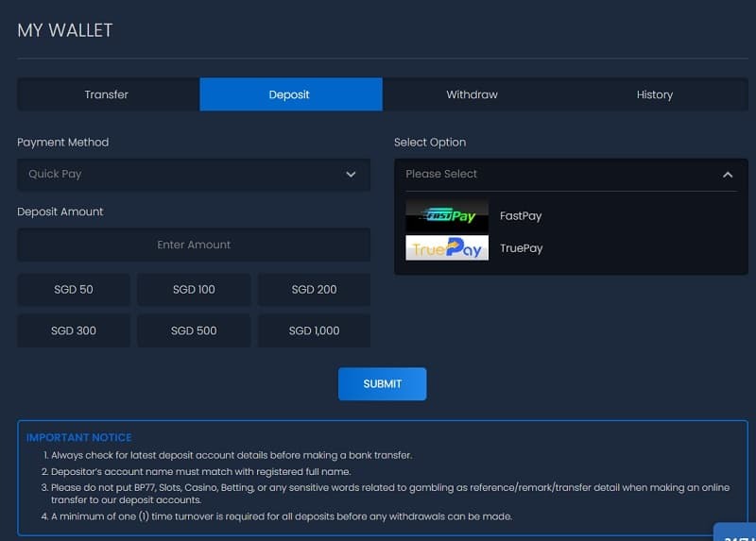Select the Deposit tab
The image size is (756, 541).
(x=291, y=94)
